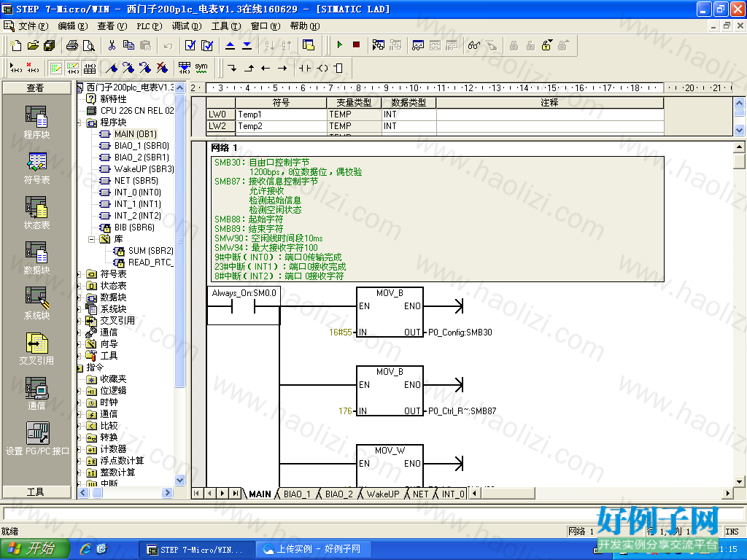Open the 调试(D) menu
Viewport: 747px width, 560px height.
187,26
